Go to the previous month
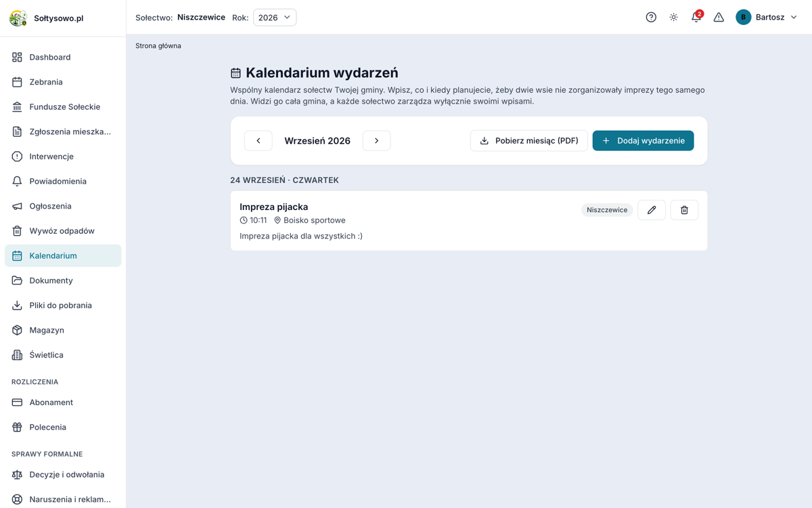Image resolution: width=812 pixels, height=508 pixels. (258, 141)
